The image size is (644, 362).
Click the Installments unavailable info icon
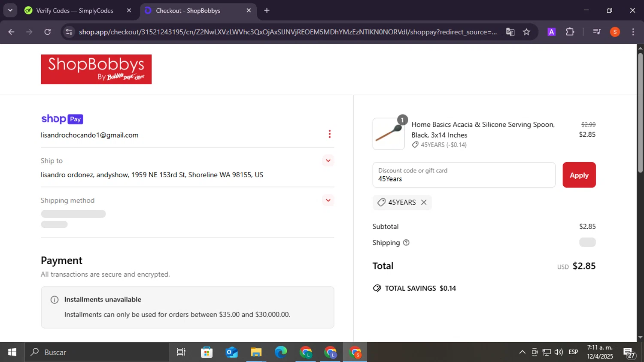pyautogui.click(x=55, y=300)
